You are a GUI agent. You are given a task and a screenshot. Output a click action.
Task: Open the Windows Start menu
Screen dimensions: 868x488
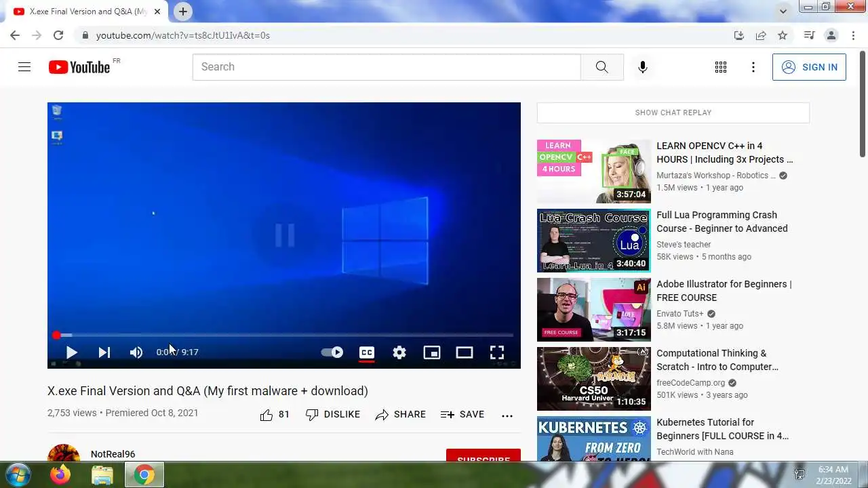pyautogui.click(x=18, y=474)
